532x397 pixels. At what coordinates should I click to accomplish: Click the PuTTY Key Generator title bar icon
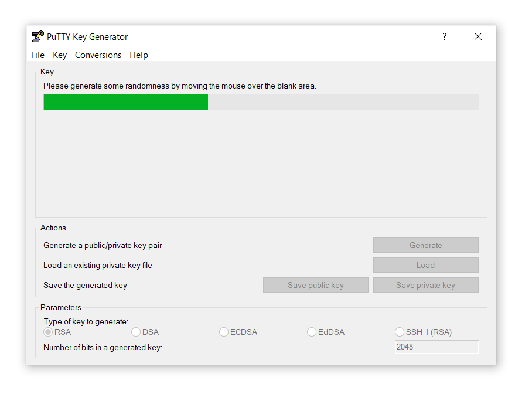click(x=37, y=36)
